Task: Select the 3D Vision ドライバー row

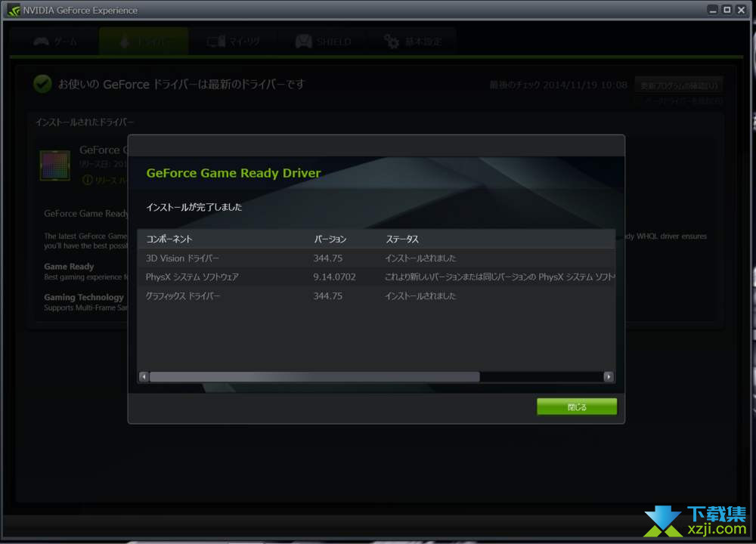Action: coord(376,258)
